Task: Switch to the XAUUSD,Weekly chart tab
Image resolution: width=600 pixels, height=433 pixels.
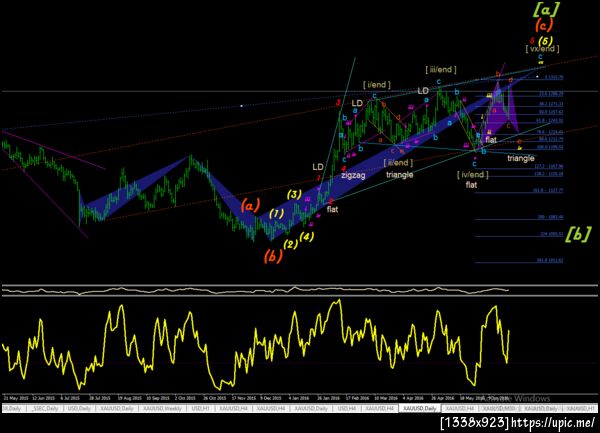Action: 162,409
